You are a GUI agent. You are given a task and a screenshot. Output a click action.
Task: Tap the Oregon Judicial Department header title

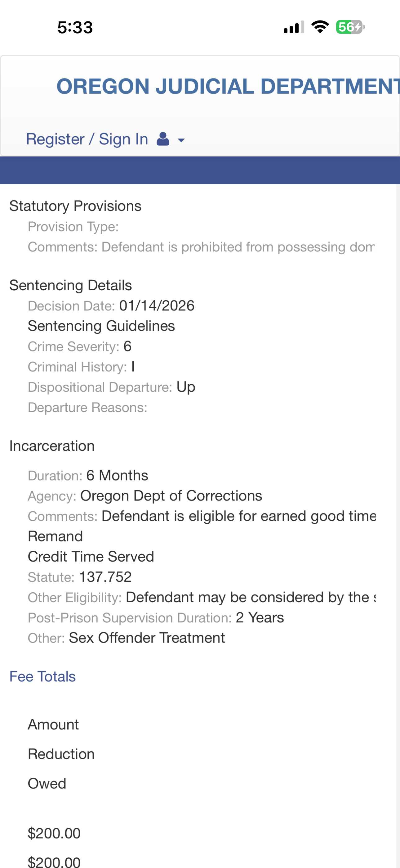[228, 86]
